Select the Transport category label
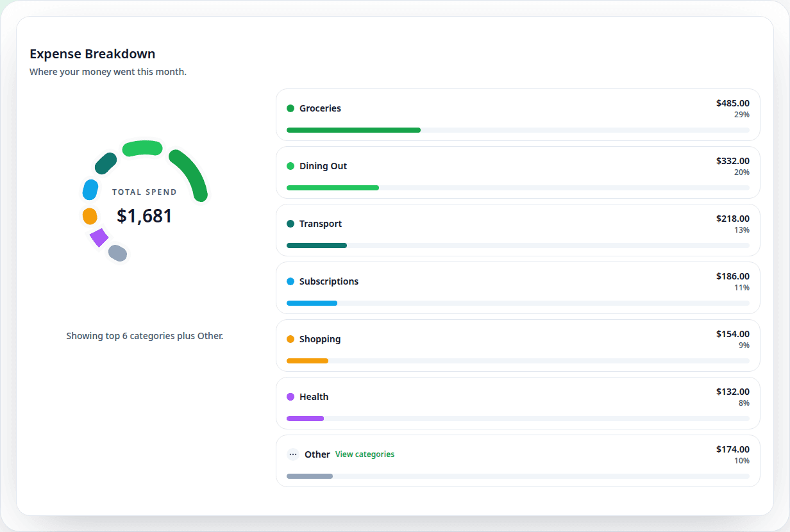This screenshot has height=532, width=790. pyautogui.click(x=321, y=224)
